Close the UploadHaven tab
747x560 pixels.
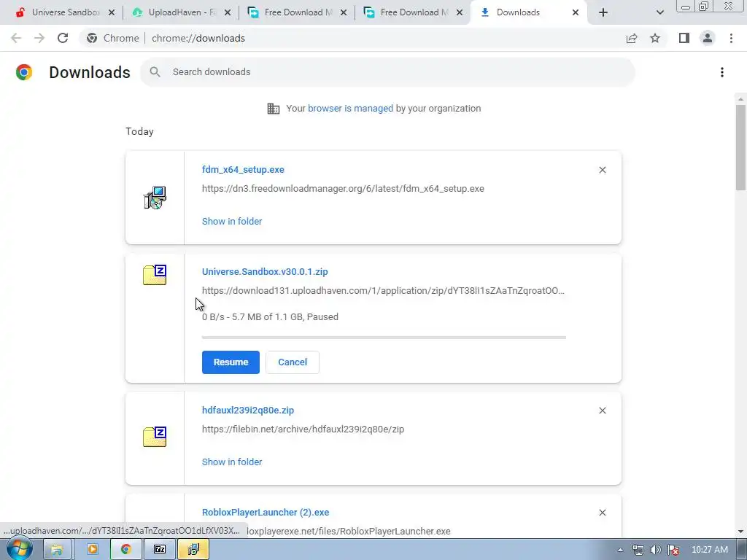pyautogui.click(x=228, y=12)
